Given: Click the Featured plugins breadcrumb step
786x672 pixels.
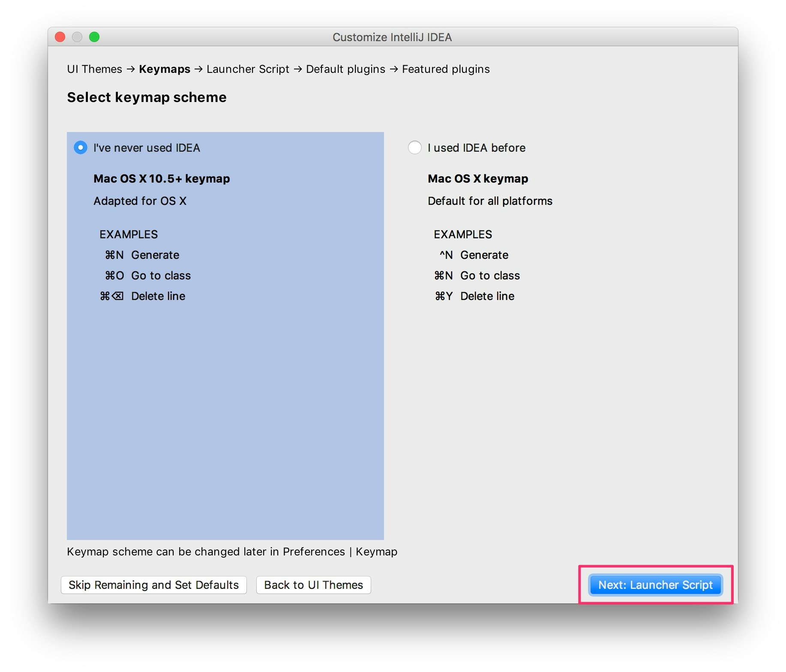Looking at the screenshot, I should click(x=446, y=69).
